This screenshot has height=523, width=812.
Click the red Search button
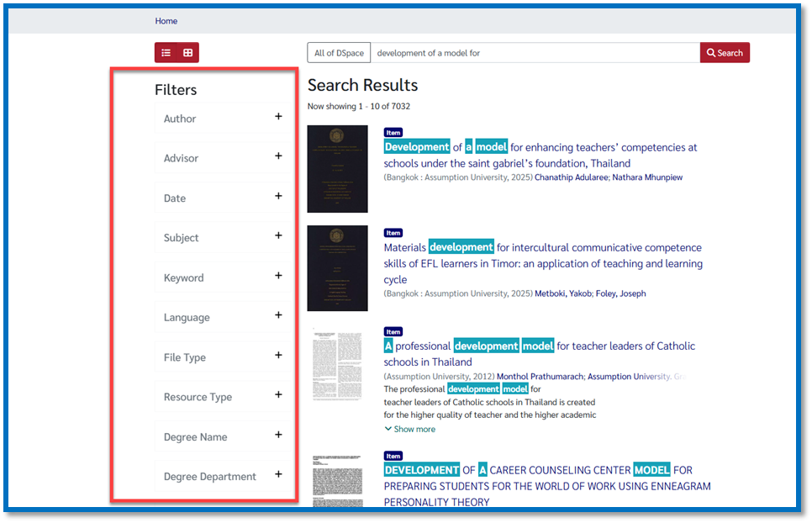pyautogui.click(x=725, y=53)
